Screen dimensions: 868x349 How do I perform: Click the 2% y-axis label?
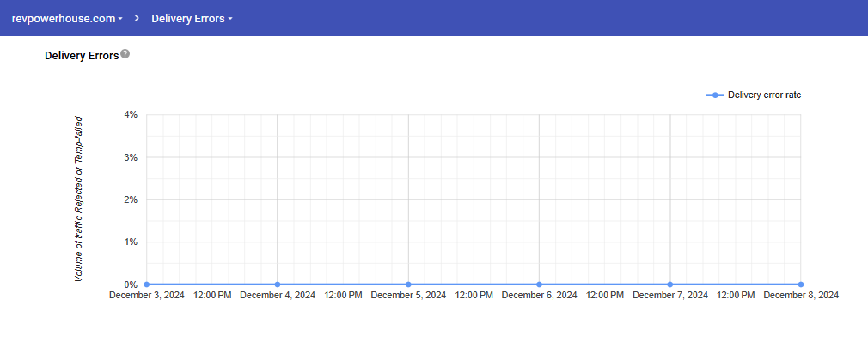131,199
